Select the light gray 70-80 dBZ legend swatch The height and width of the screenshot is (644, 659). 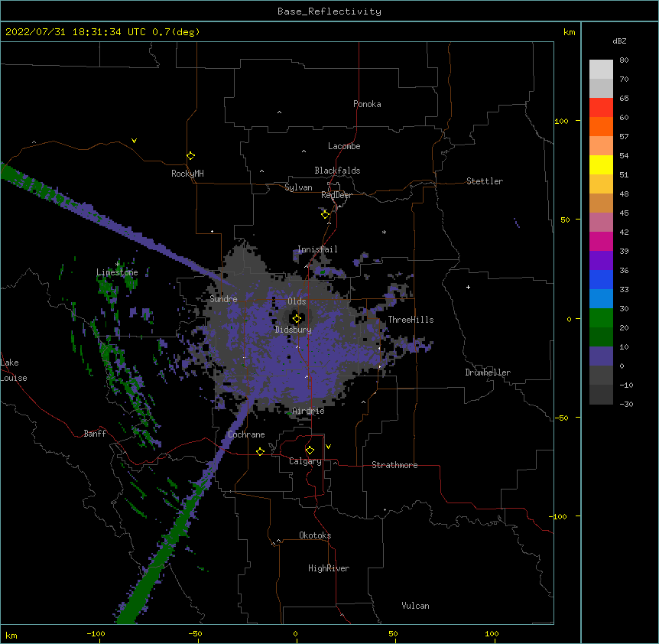pyautogui.click(x=601, y=70)
